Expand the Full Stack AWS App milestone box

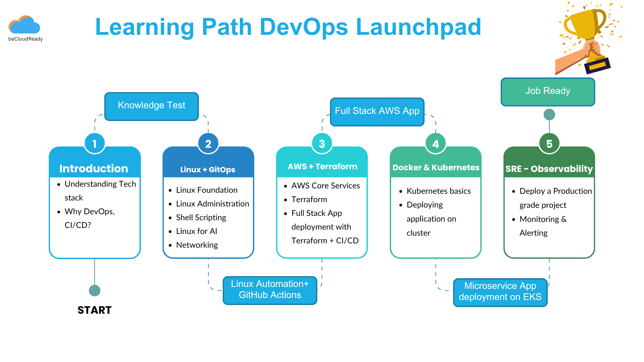tap(377, 111)
